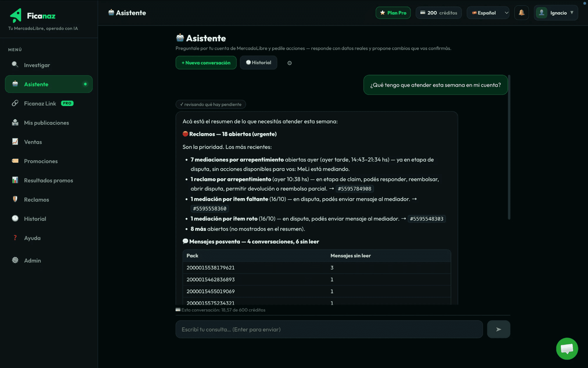Click the PRO badge next to Ficanaz Link
This screenshot has width=588, height=368.
tap(67, 103)
